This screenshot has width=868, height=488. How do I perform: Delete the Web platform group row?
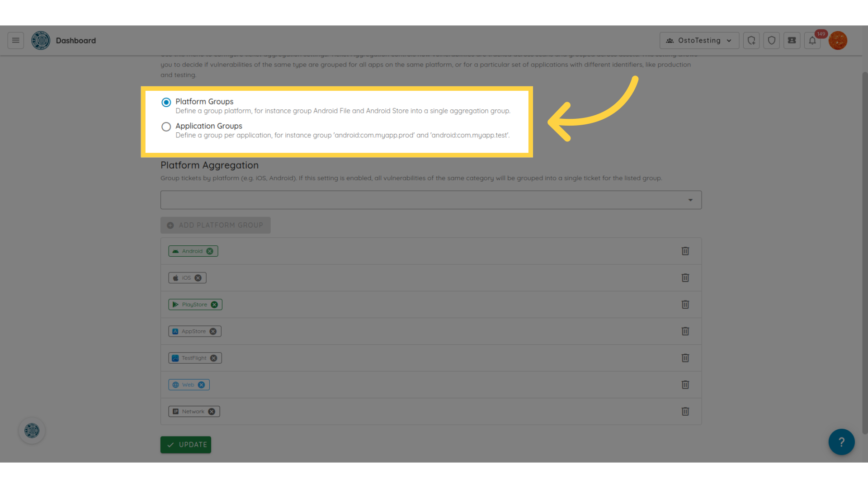(685, 385)
